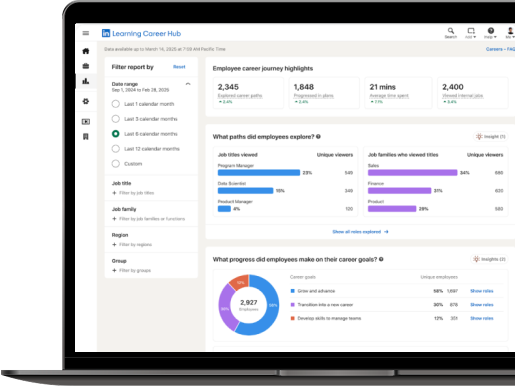Show roles for Grow and advance
The height and width of the screenshot is (386, 515).
point(481,291)
